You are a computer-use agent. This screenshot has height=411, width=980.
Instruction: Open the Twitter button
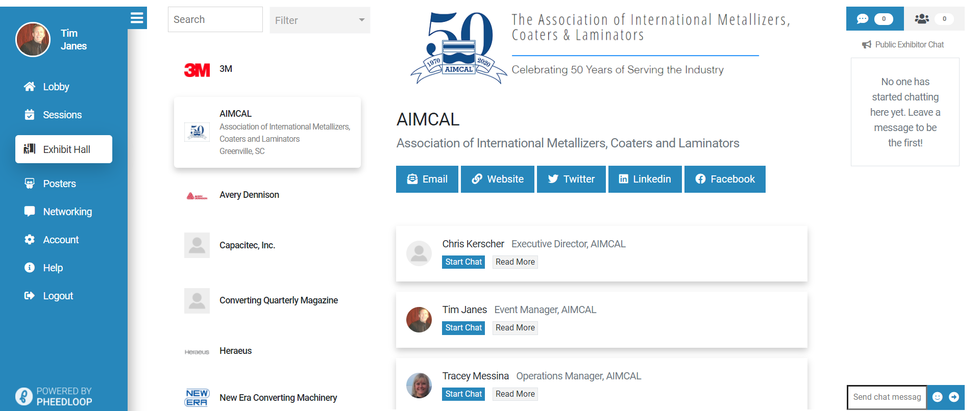[572, 179]
